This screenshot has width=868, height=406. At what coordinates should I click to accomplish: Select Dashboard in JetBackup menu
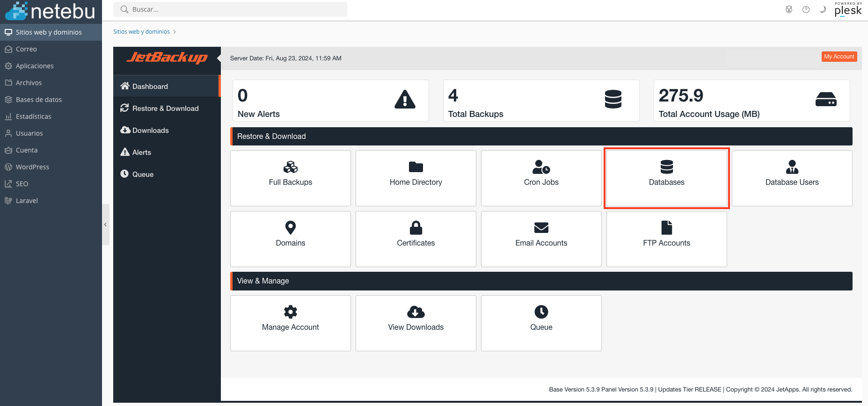click(167, 86)
